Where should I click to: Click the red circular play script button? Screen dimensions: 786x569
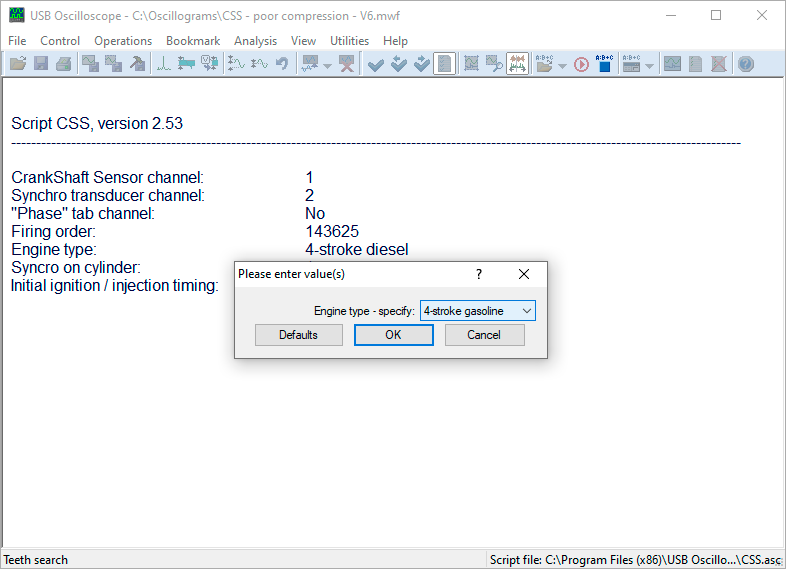pyautogui.click(x=581, y=64)
